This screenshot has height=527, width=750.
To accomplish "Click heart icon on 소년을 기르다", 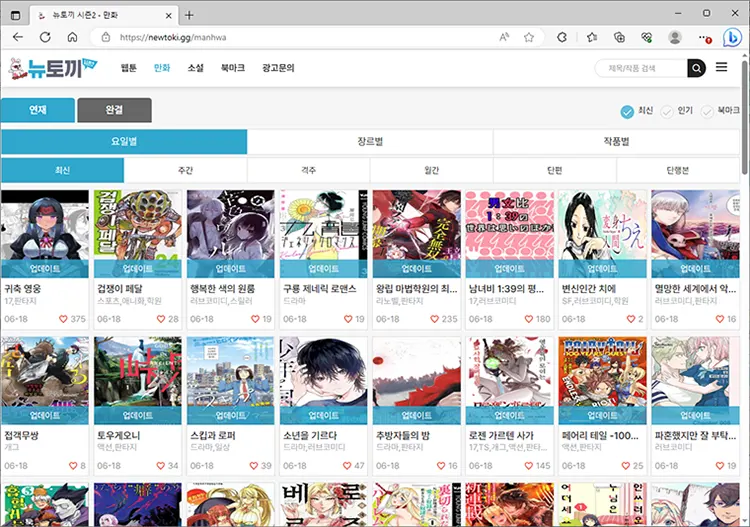I will [x=347, y=466].
